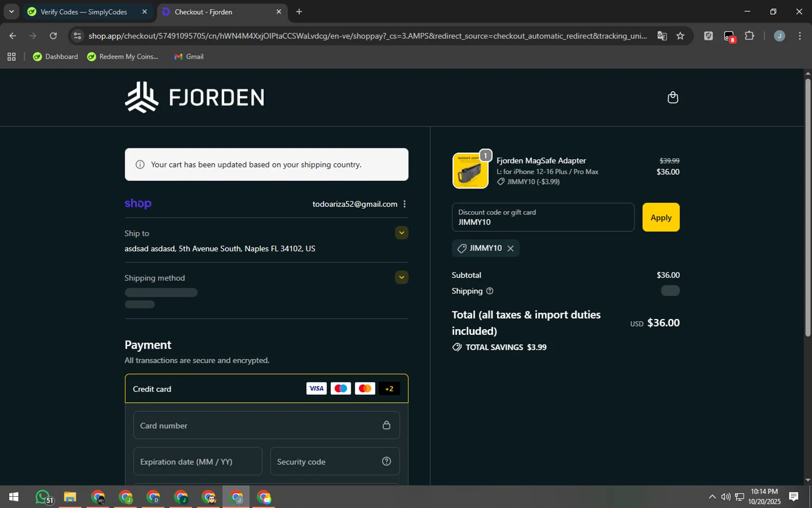Open the Fjorden MagSafe Adapter product thumbnail
This screenshot has height=508, width=812.
tap(470, 171)
